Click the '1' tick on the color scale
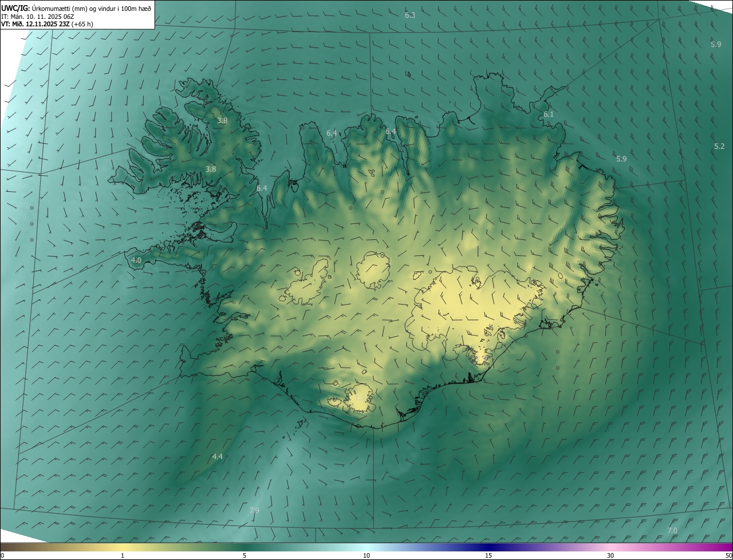 (x=123, y=555)
